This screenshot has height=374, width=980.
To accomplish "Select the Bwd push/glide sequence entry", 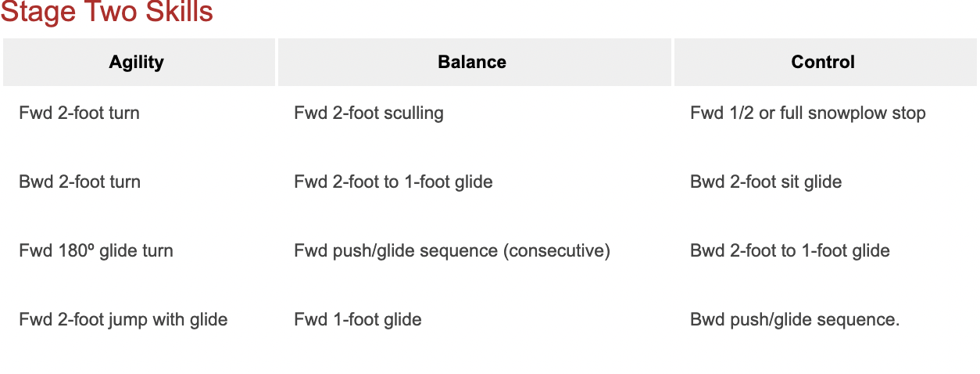I will tap(795, 320).
